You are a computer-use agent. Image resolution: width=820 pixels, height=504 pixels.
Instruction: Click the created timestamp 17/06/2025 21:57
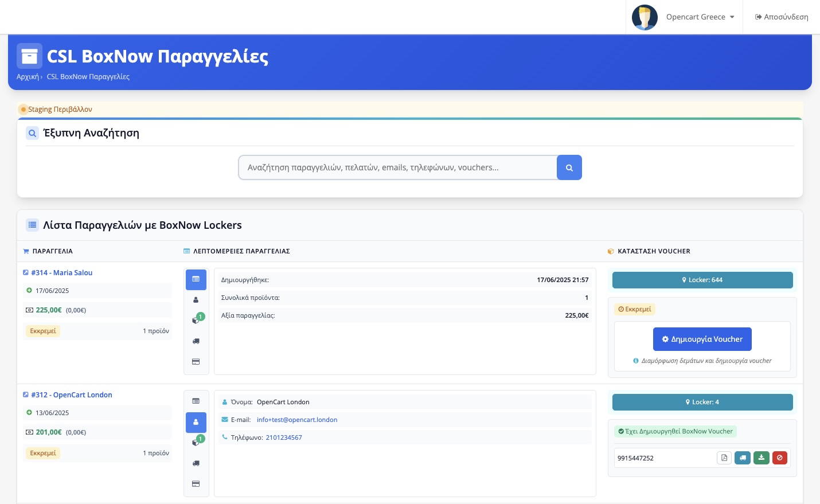pyautogui.click(x=563, y=280)
